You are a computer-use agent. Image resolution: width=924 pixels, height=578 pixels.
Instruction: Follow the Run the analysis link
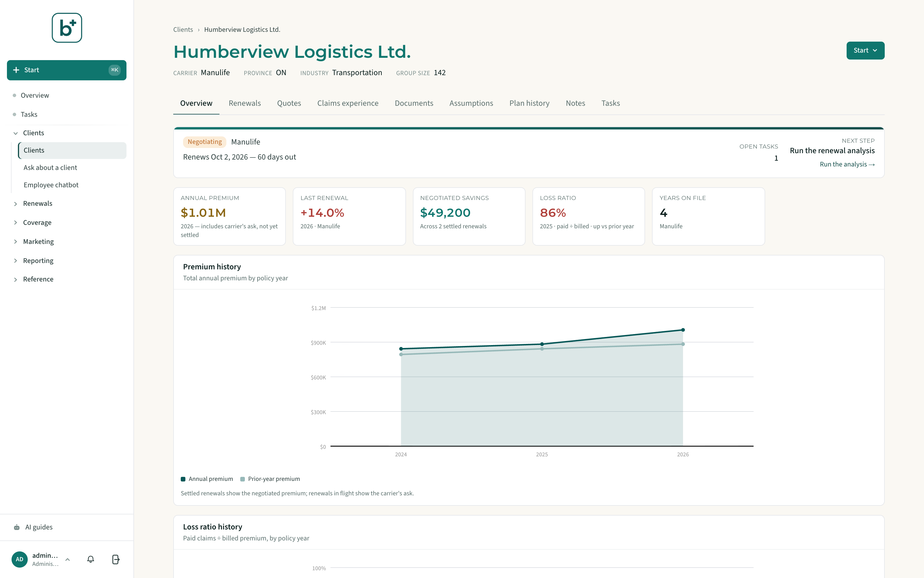pyautogui.click(x=847, y=164)
